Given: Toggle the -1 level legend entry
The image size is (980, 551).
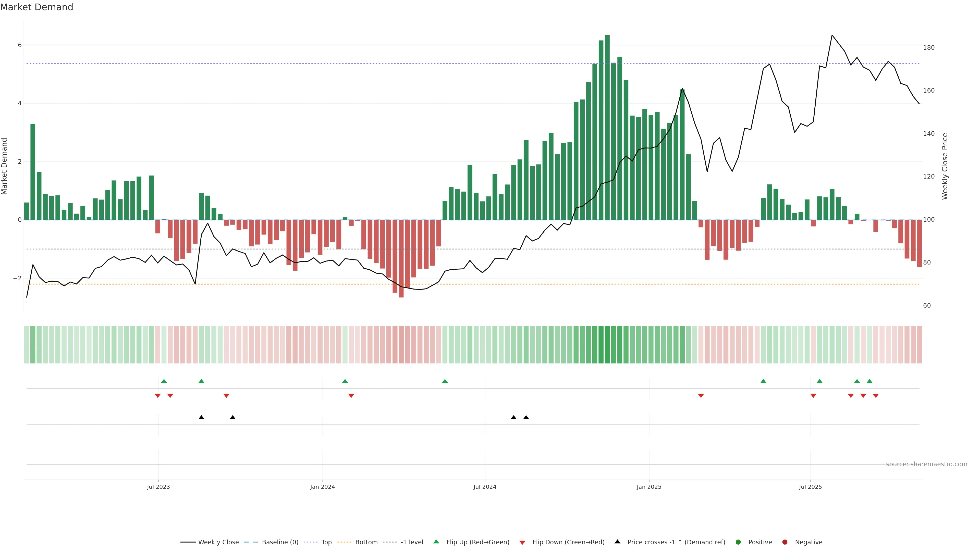Looking at the screenshot, I should (x=412, y=542).
